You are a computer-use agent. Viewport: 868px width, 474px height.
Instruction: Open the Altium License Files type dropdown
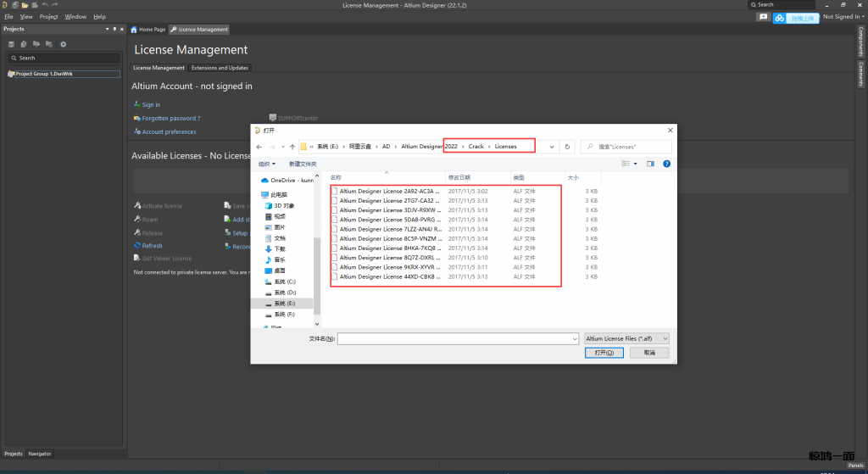pos(626,338)
